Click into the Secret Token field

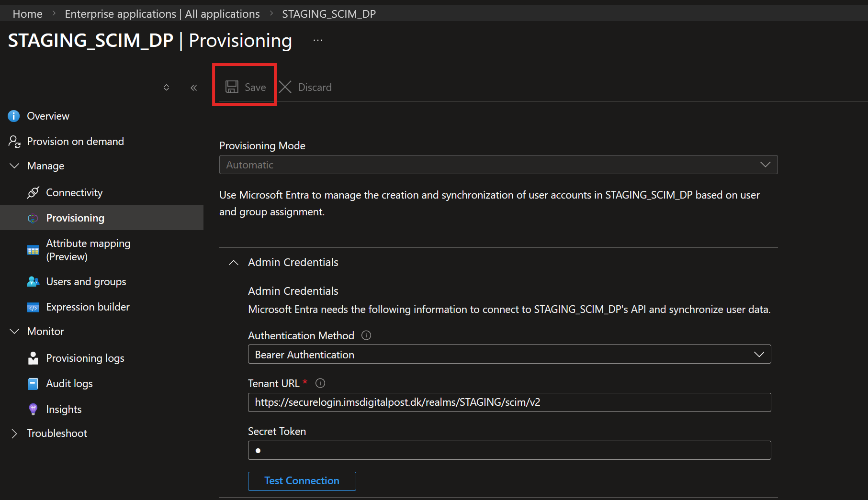tap(509, 450)
